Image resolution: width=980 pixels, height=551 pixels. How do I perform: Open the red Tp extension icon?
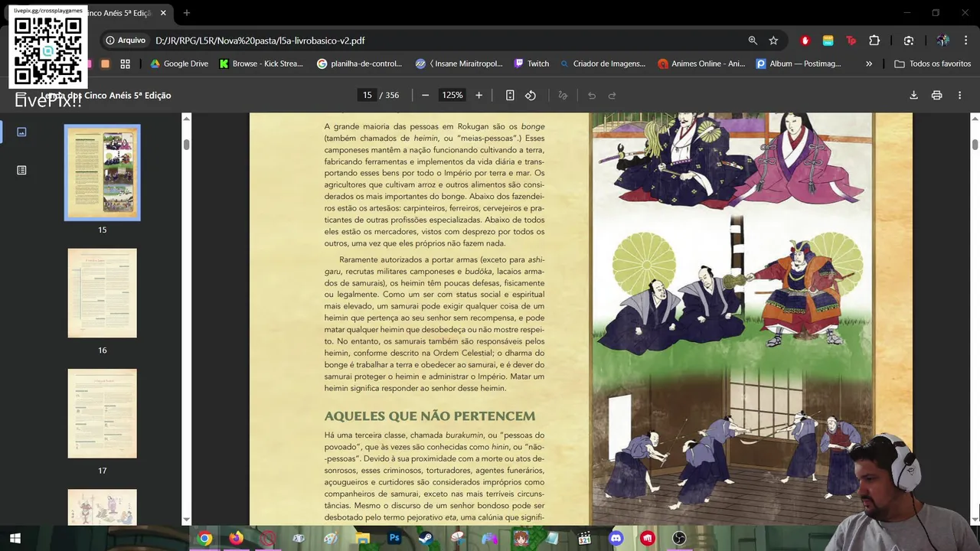click(851, 41)
